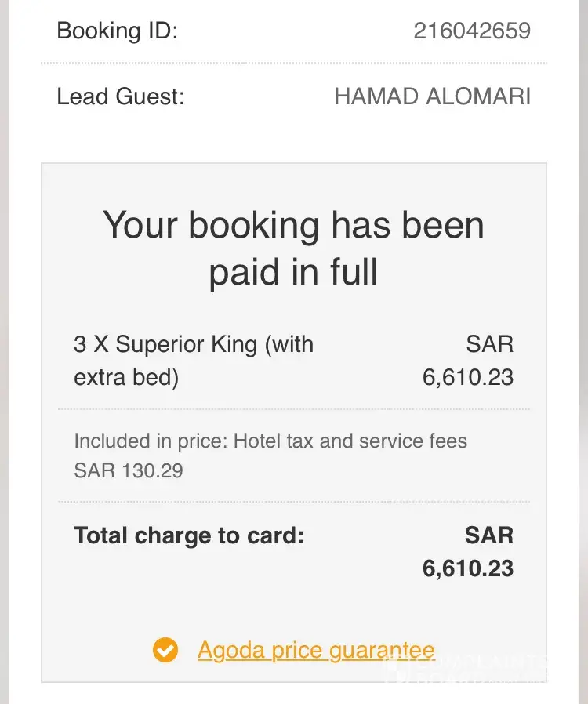
Task: Click the "paid in full" heading line
Action: pyautogui.click(x=293, y=271)
